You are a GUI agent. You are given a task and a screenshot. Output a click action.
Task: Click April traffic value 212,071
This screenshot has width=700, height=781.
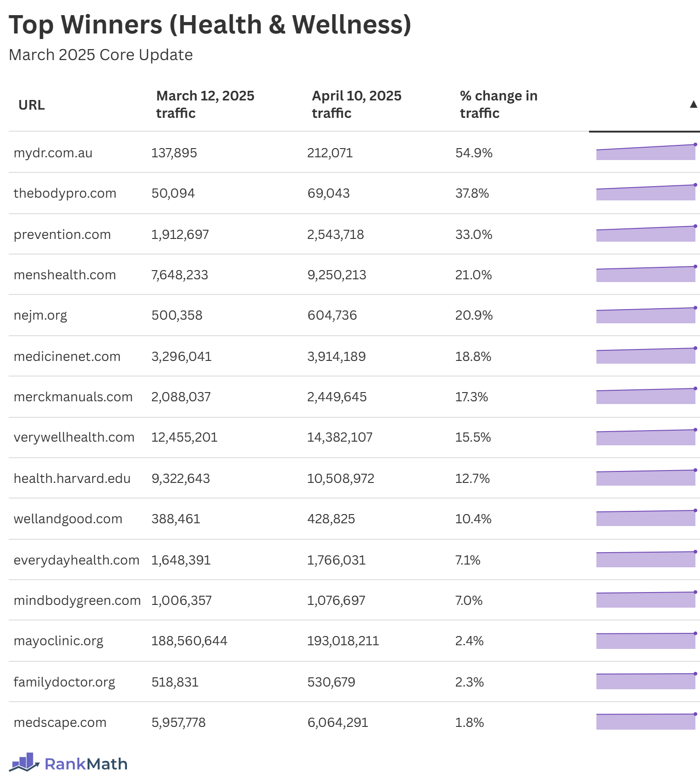pos(330,153)
